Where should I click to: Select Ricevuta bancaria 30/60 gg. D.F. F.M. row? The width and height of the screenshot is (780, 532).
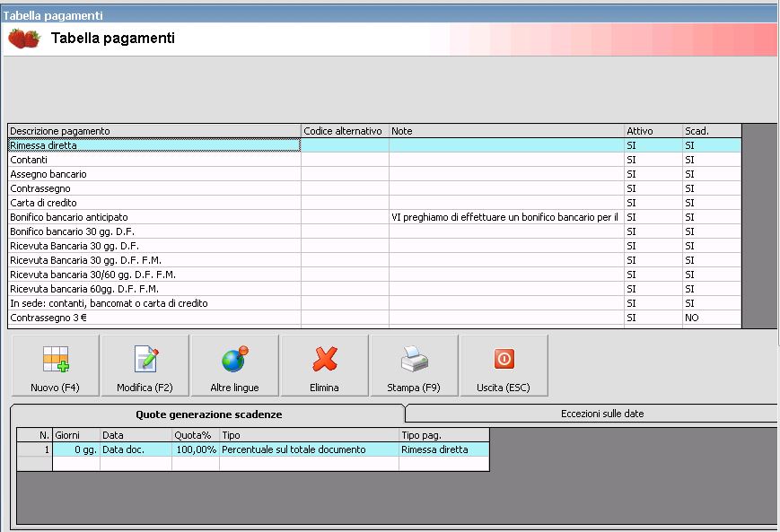click(374, 275)
